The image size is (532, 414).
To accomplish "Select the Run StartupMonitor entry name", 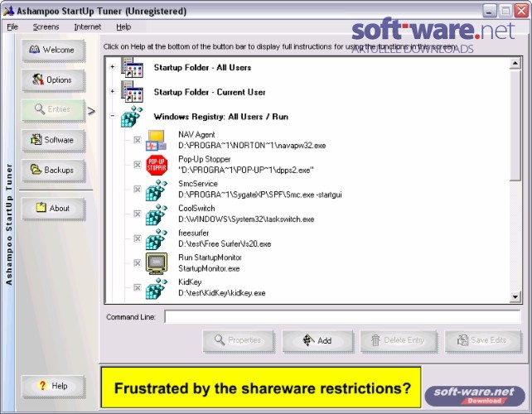I will click(210, 258).
